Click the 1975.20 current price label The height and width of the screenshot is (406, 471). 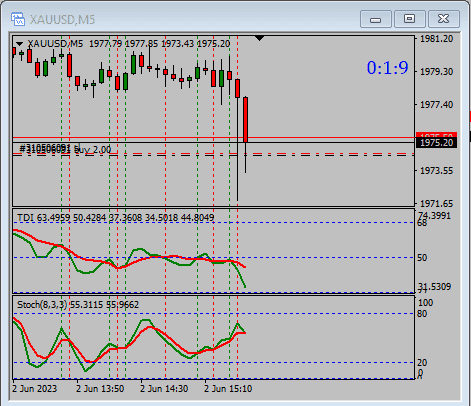click(x=436, y=143)
